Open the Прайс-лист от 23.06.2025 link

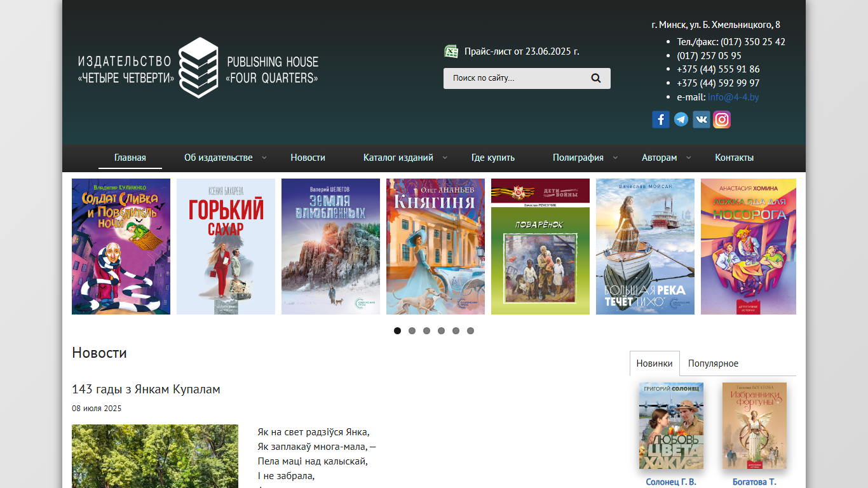[x=522, y=51]
